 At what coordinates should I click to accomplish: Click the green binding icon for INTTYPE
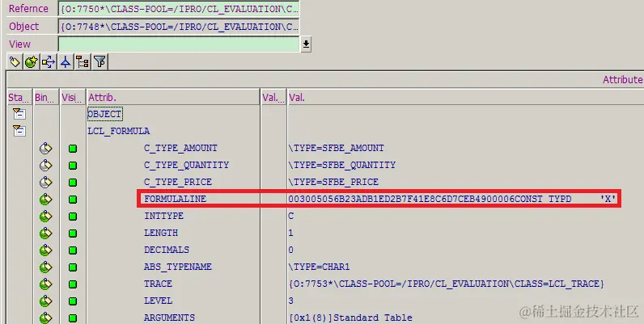coord(45,217)
